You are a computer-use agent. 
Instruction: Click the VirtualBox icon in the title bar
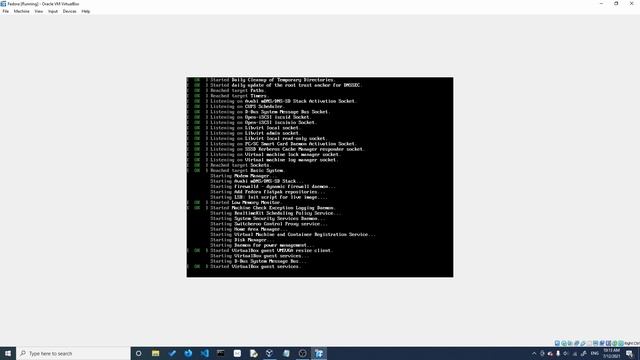(3, 4)
